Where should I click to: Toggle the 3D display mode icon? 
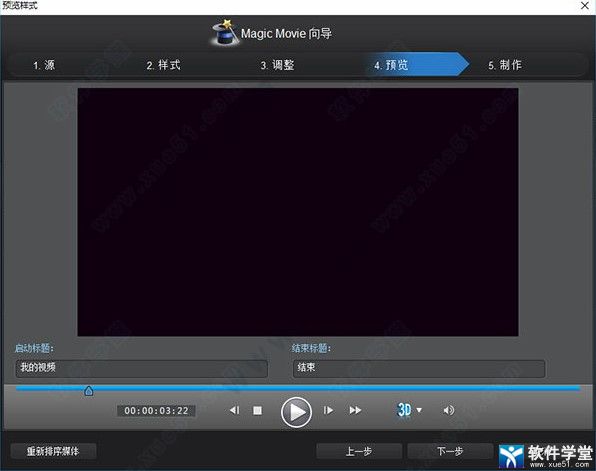click(x=404, y=410)
